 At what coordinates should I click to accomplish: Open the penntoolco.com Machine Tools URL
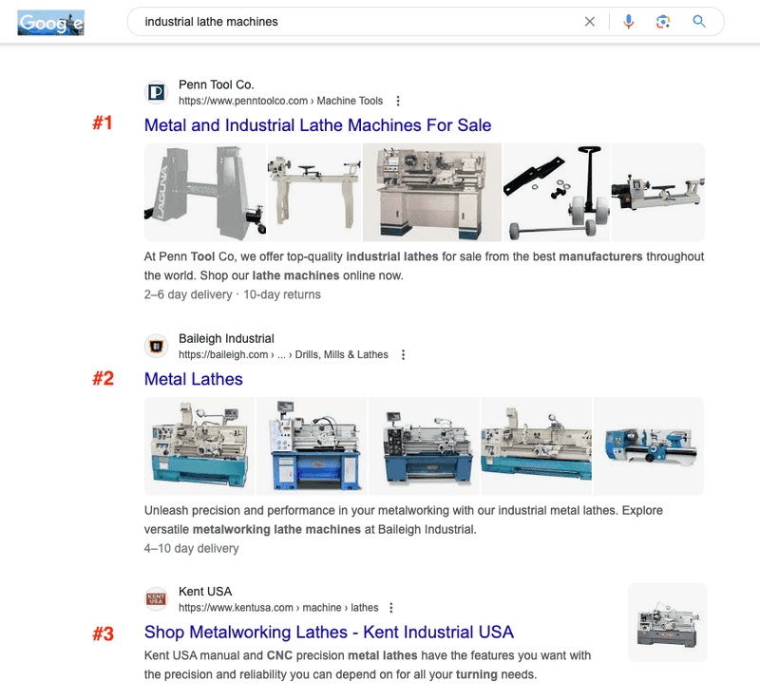tap(280, 101)
